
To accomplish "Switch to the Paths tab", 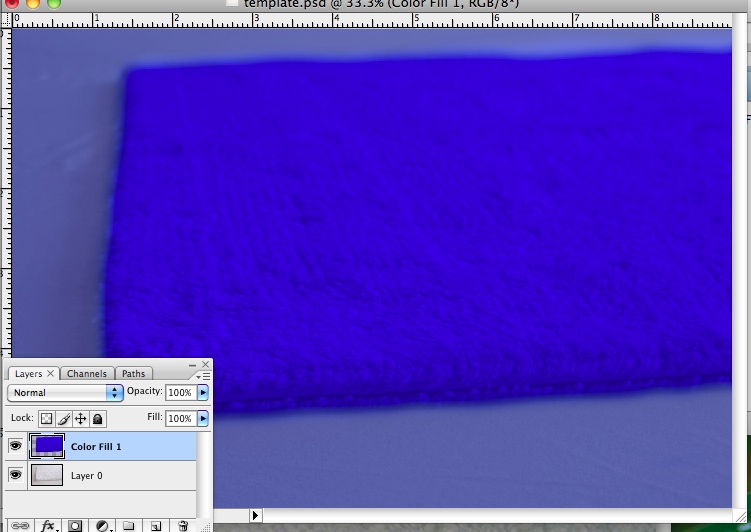I will point(133,374).
